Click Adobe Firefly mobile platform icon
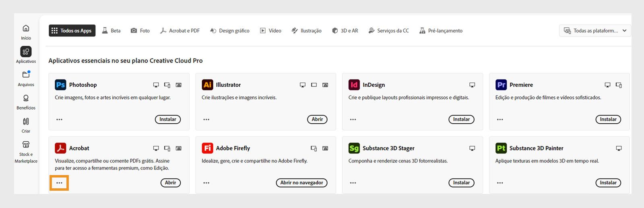Image resolution: width=644 pixels, height=208 pixels. [314, 149]
